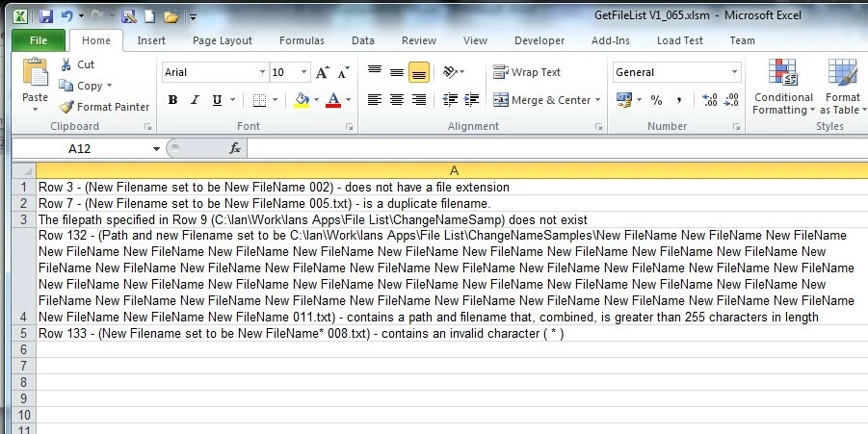Apply Percent Style format
Screen dimensions: 868x434
point(656,100)
